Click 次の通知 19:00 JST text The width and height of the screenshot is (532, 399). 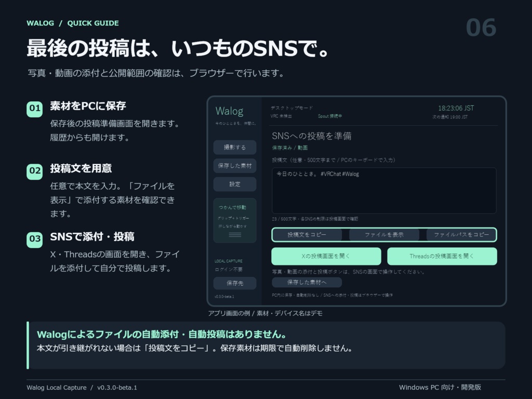pyautogui.click(x=450, y=117)
